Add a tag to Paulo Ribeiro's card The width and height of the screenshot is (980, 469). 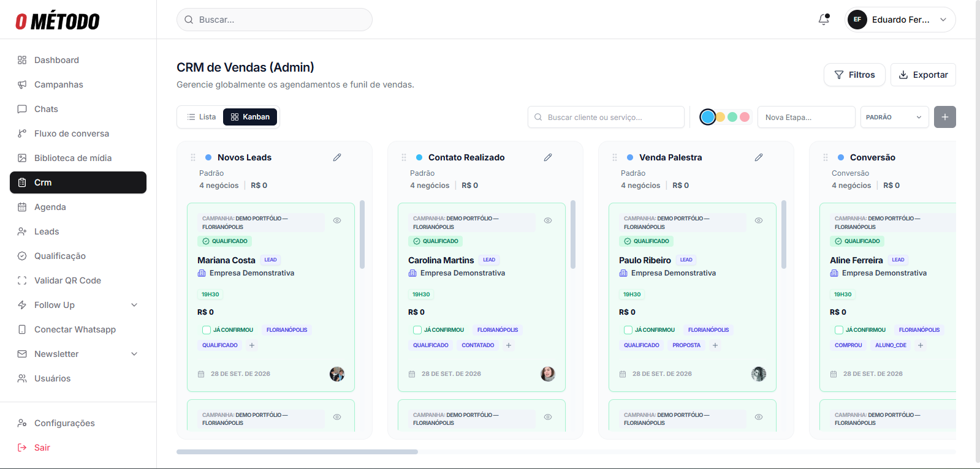[x=715, y=345]
